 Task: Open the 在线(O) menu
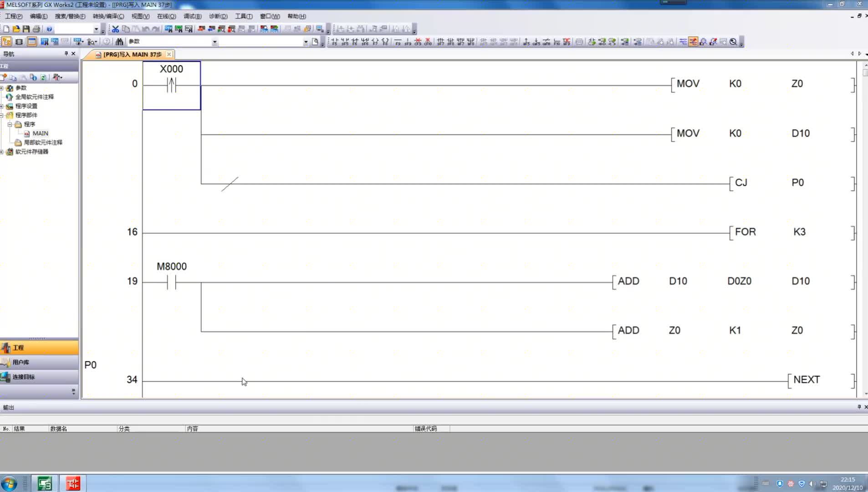tap(166, 16)
